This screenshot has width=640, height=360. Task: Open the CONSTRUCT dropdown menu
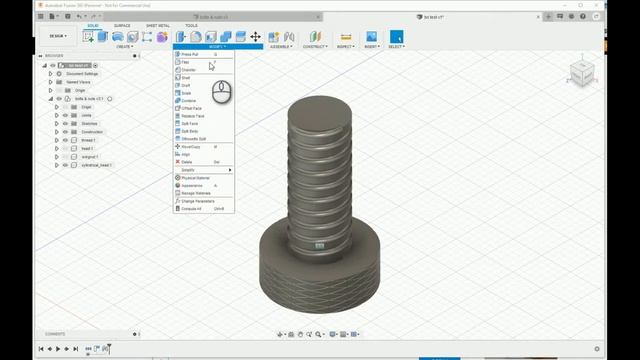pos(315,47)
